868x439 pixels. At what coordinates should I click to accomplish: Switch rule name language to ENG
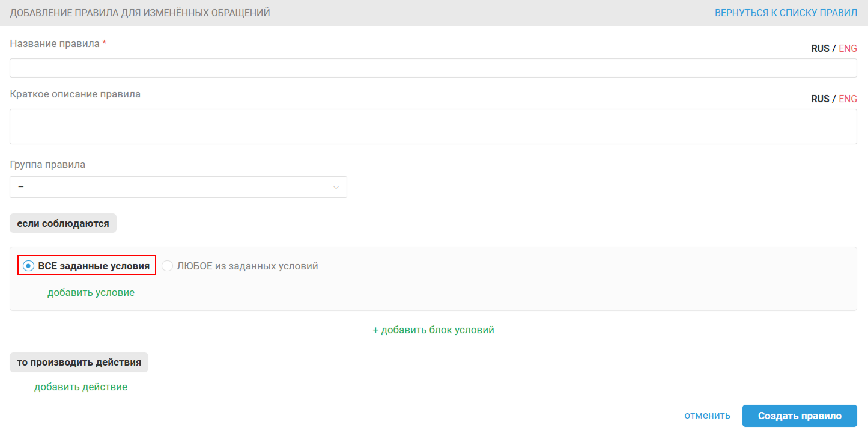[x=848, y=49]
